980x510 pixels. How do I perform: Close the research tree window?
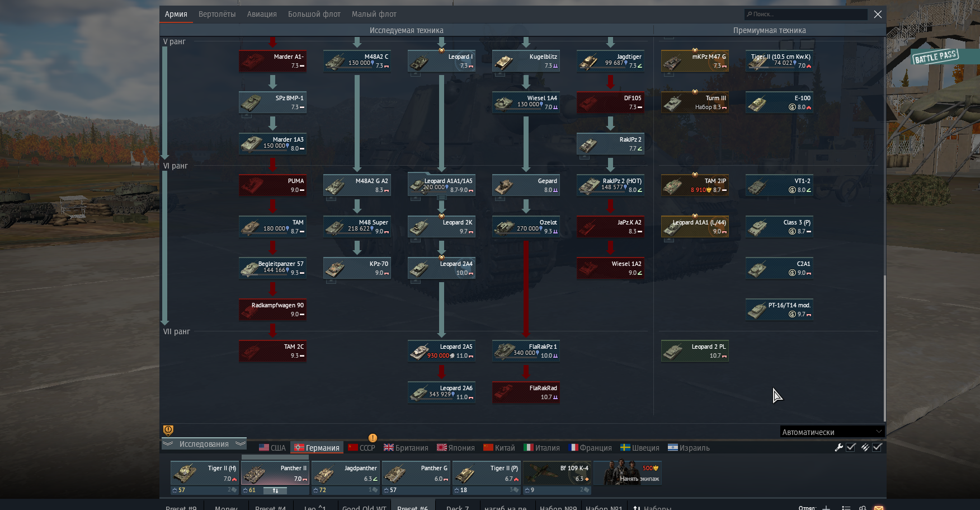tap(878, 15)
